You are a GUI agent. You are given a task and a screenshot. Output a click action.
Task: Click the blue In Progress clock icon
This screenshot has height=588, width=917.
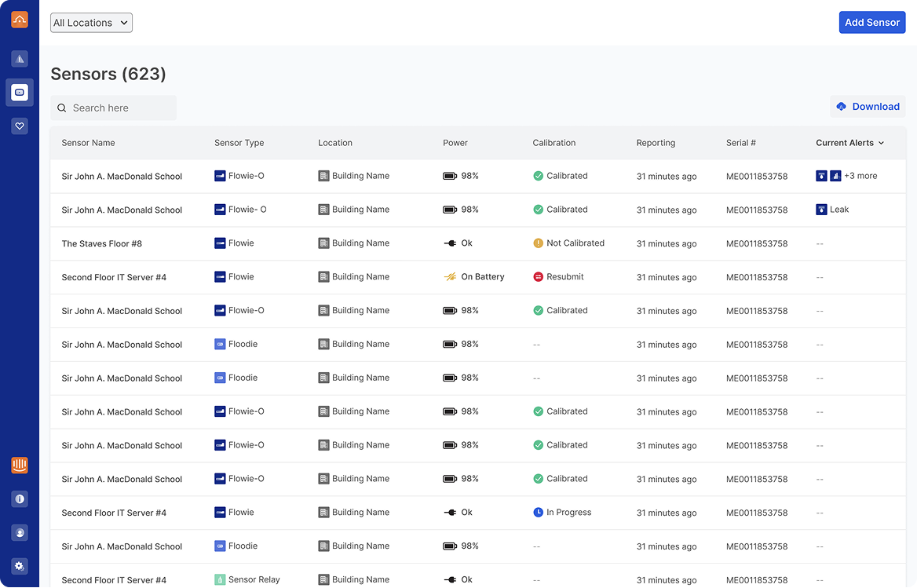coord(538,513)
